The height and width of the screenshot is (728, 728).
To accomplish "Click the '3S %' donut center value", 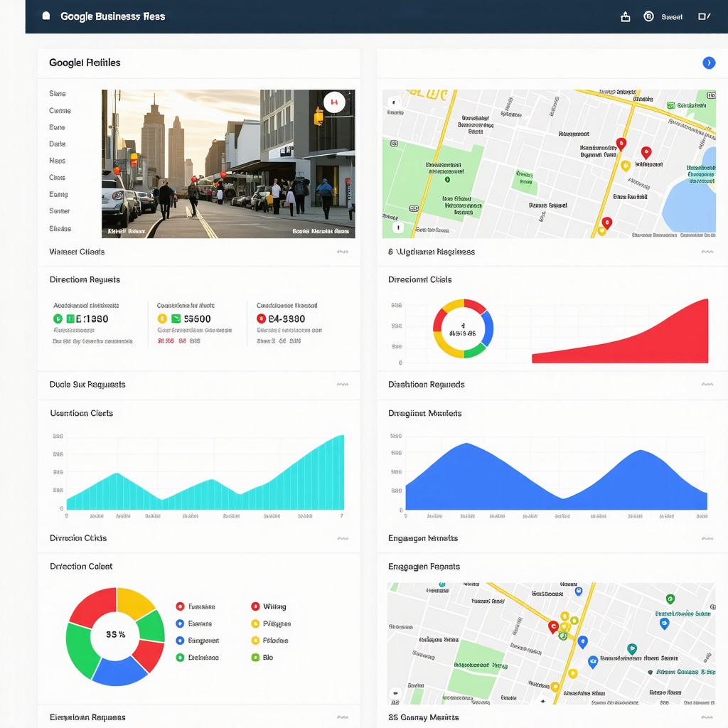I will point(116,634).
